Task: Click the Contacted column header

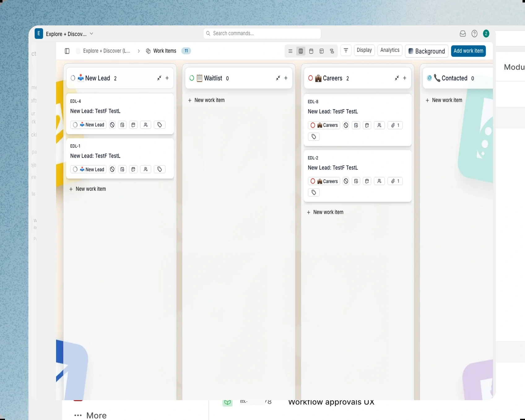Action: pos(458,78)
